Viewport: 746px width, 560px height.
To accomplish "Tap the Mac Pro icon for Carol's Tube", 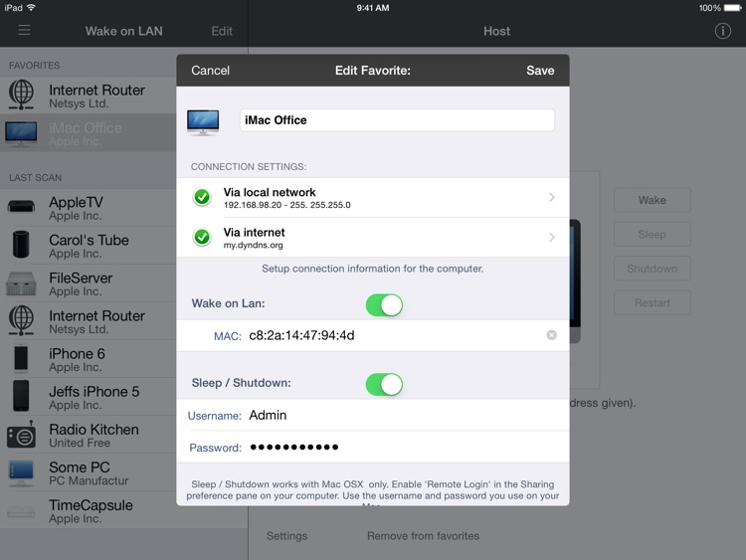I will pyautogui.click(x=21, y=245).
